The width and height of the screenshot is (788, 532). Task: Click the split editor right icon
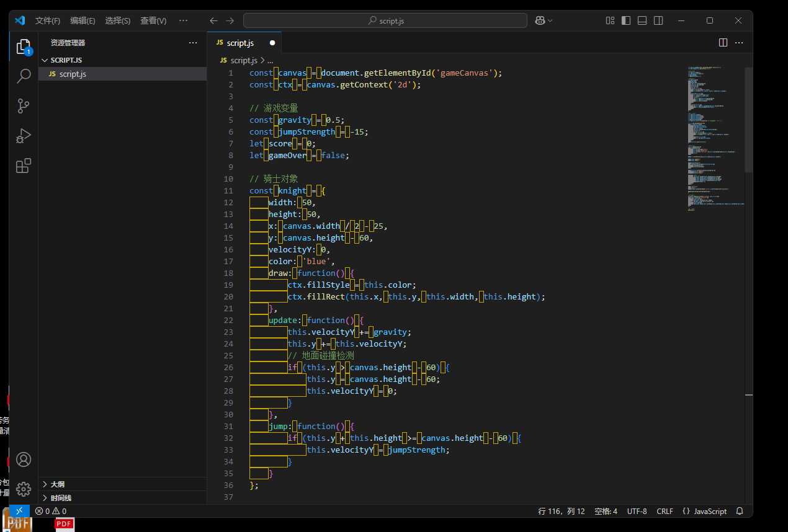723,43
